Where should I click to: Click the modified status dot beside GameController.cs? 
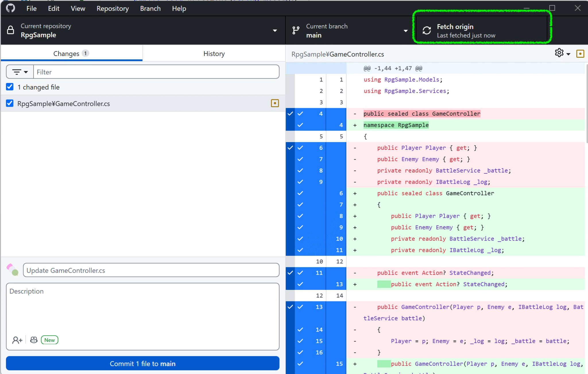pyautogui.click(x=275, y=103)
